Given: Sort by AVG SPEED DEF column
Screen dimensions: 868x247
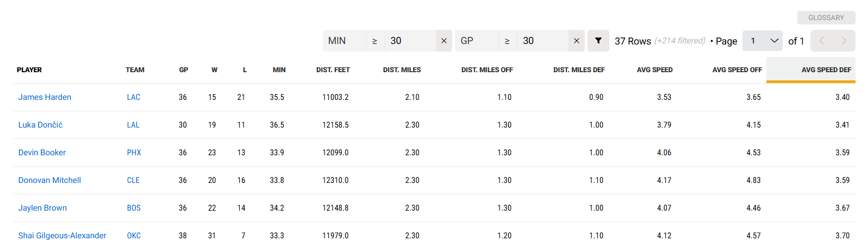Looking at the screenshot, I should pyautogui.click(x=826, y=70).
